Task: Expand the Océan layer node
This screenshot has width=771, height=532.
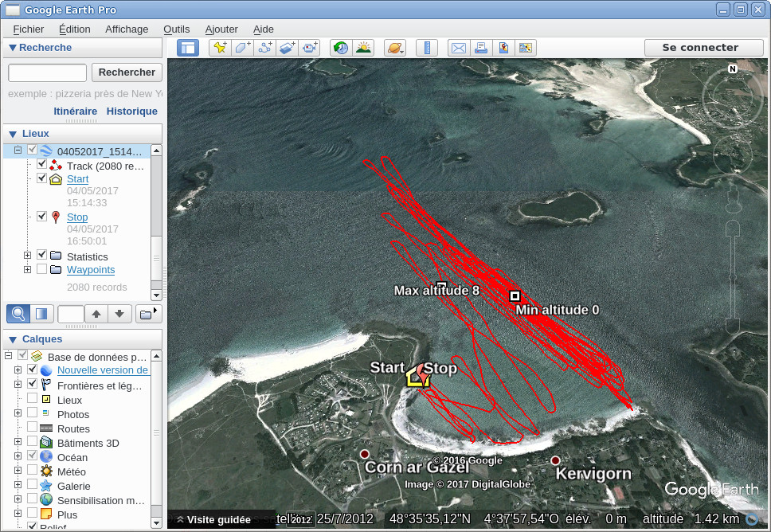Action: [x=18, y=456]
